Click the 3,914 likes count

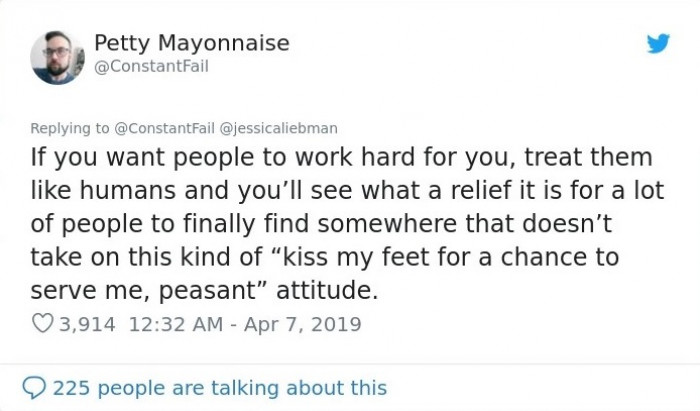[91, 325]
